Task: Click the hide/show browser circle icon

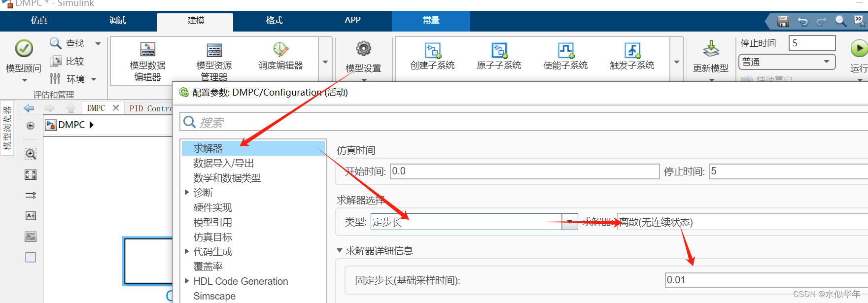Action: tap(31, 126)
